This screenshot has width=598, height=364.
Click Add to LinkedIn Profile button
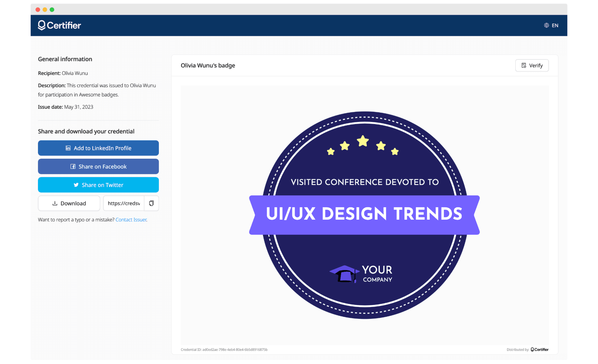pos(98,148)
